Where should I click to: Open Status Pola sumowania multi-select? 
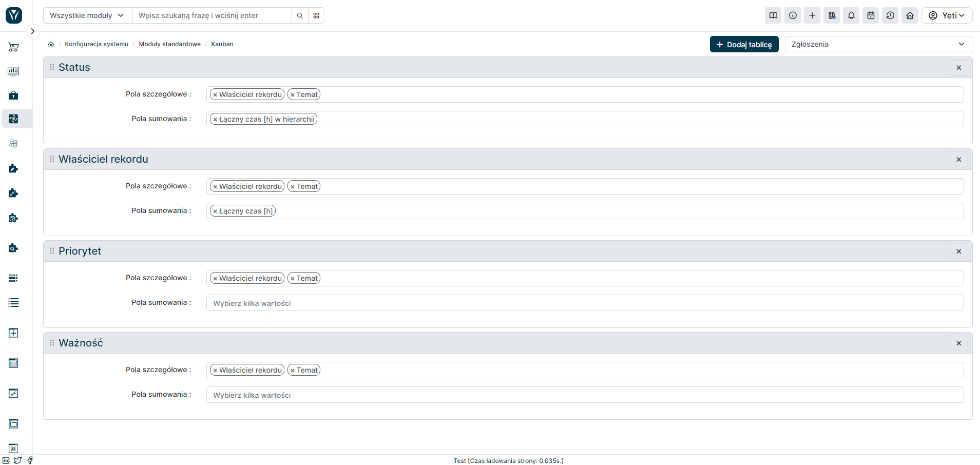(x=585, y=119)
